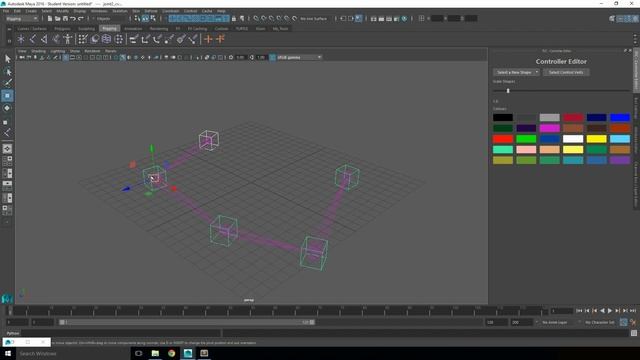Screen dimensions: 640x360
Task: Open the Edit menu
Action: [17, 11]
